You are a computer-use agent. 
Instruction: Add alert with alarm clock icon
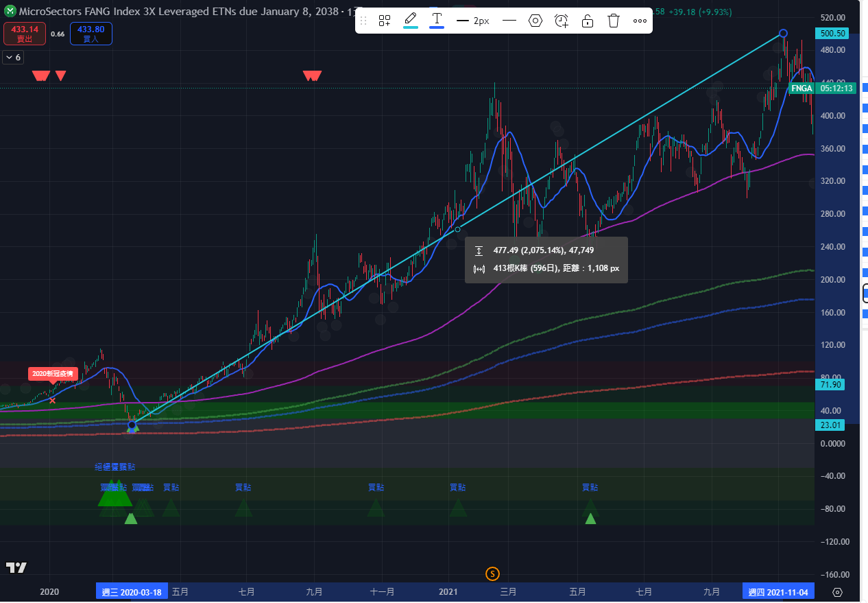[562, 21]
